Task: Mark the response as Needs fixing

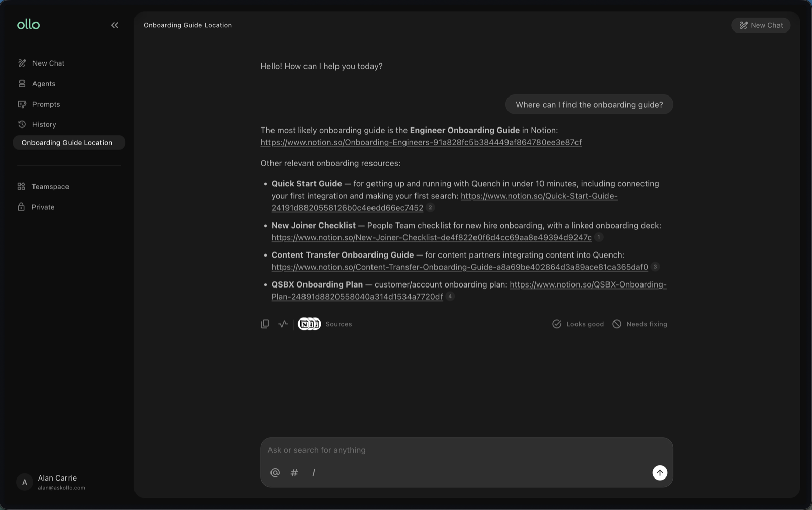Action: click(639, 324)
